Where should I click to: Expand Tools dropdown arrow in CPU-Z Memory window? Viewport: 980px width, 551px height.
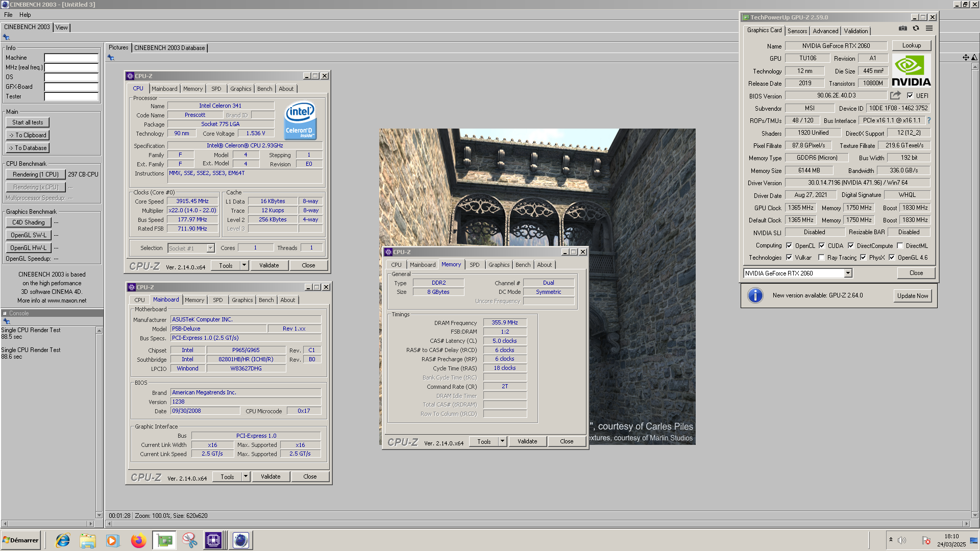click(502, 441)
